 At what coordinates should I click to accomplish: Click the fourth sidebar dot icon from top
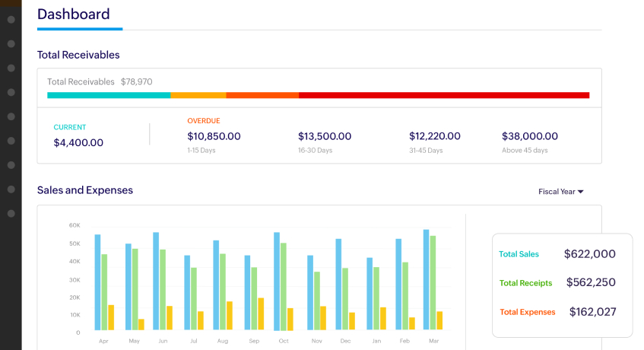[x=11, y=92]
